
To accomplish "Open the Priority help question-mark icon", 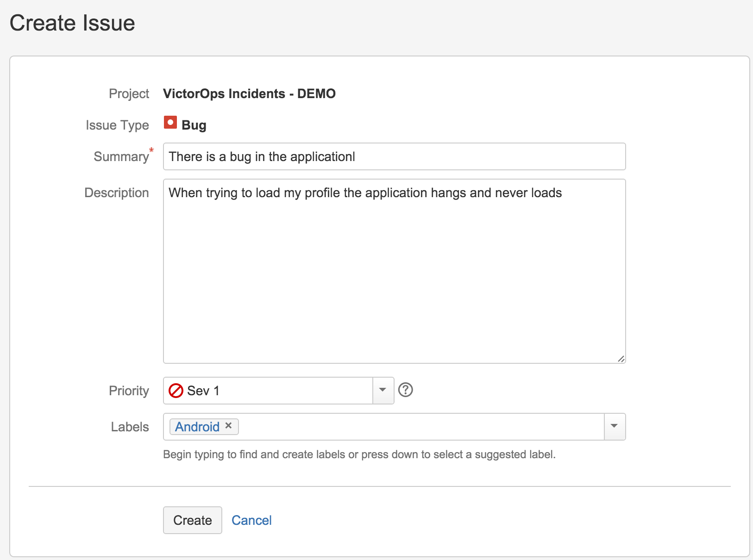I will [406, 390].
